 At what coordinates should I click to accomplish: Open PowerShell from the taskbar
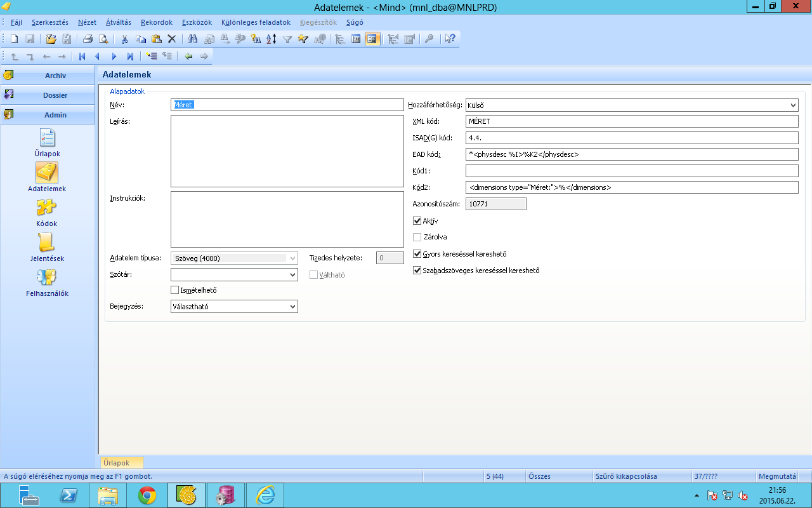click(69, 495)
